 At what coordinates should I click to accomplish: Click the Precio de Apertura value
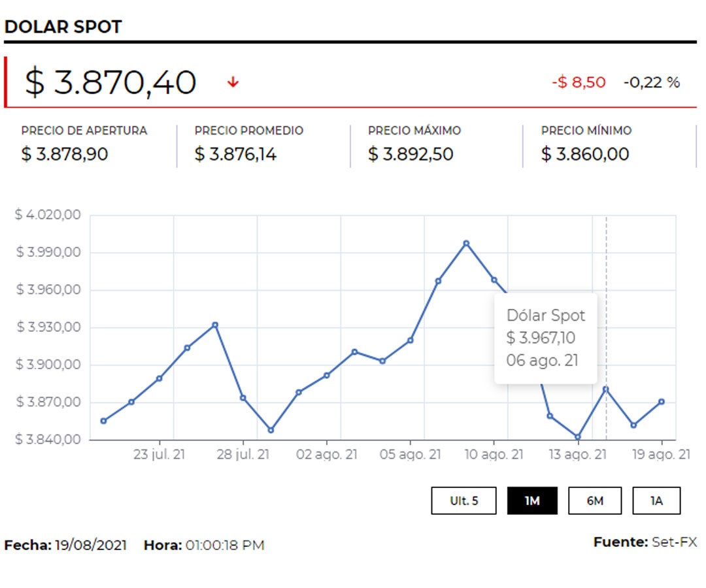coord(65,155)
